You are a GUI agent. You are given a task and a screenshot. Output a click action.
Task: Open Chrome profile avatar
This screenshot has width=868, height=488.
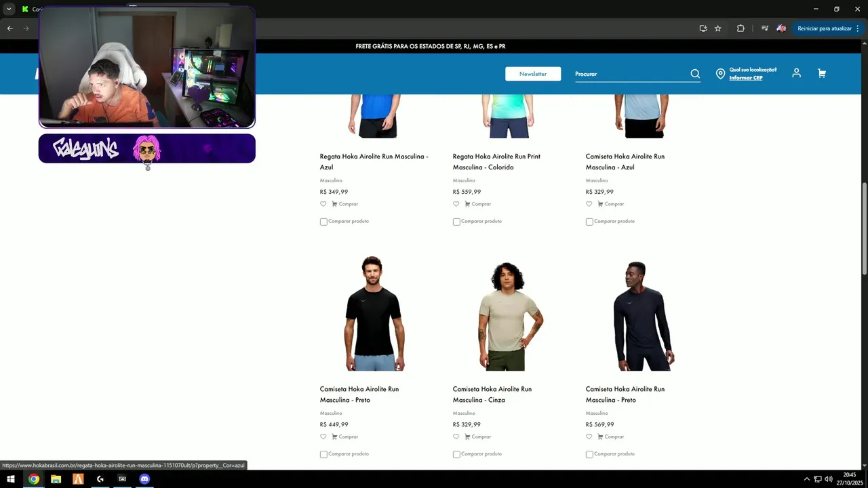tap(781, 28)
